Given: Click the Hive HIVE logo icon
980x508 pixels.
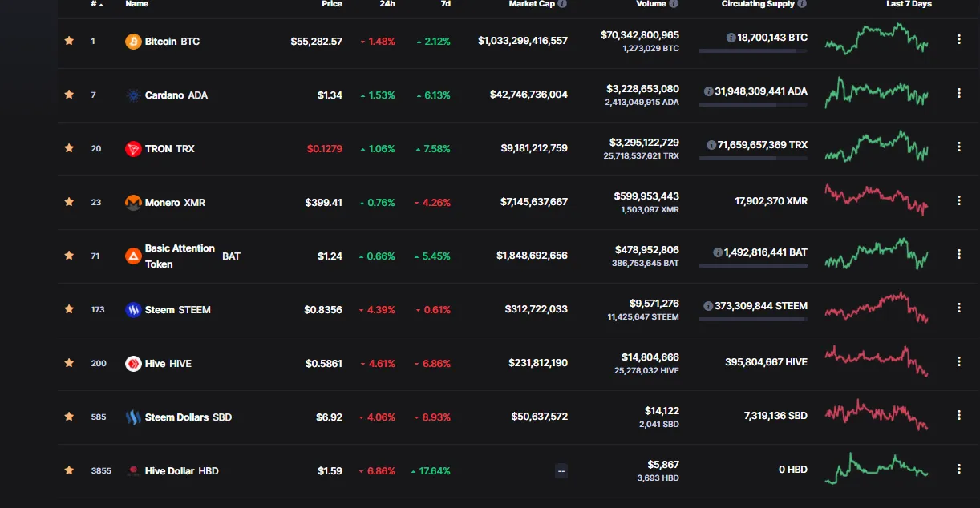Looking at the screenshot, I should [x=133, y=364].
